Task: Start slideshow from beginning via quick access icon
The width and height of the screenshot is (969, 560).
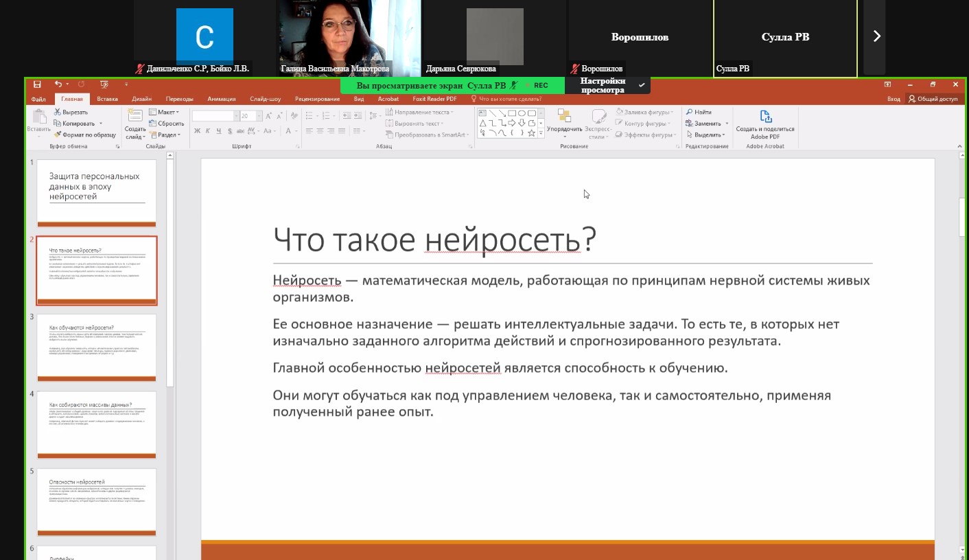Action: click(x=104, y=84)
